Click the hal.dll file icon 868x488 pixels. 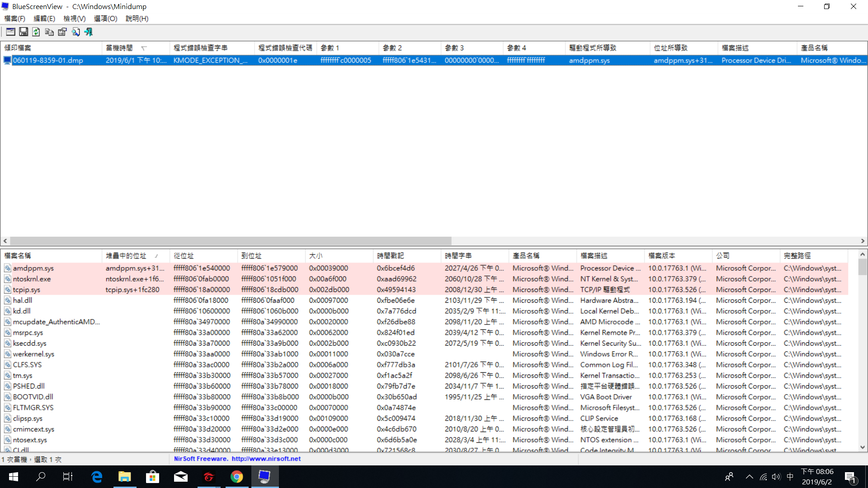tap(8, 300)
